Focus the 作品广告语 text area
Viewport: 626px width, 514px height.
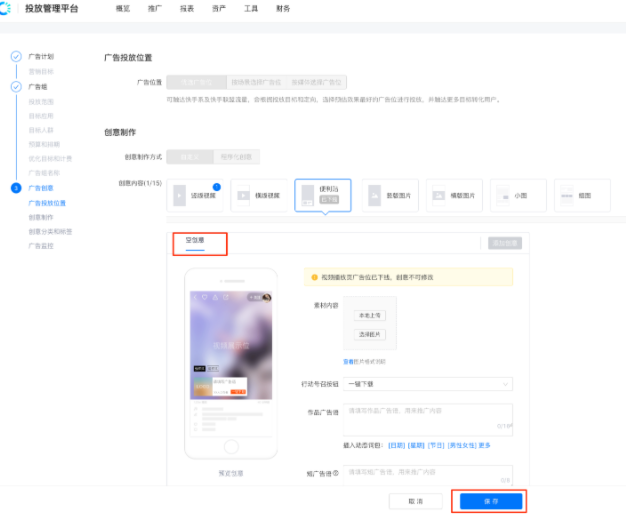[428, 420]
